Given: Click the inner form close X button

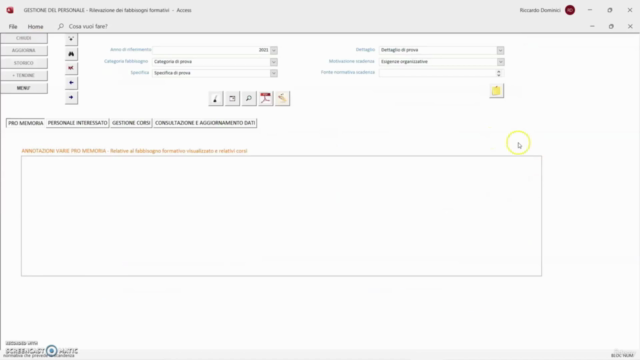Looking at the screenshot, I should (630, 26).
